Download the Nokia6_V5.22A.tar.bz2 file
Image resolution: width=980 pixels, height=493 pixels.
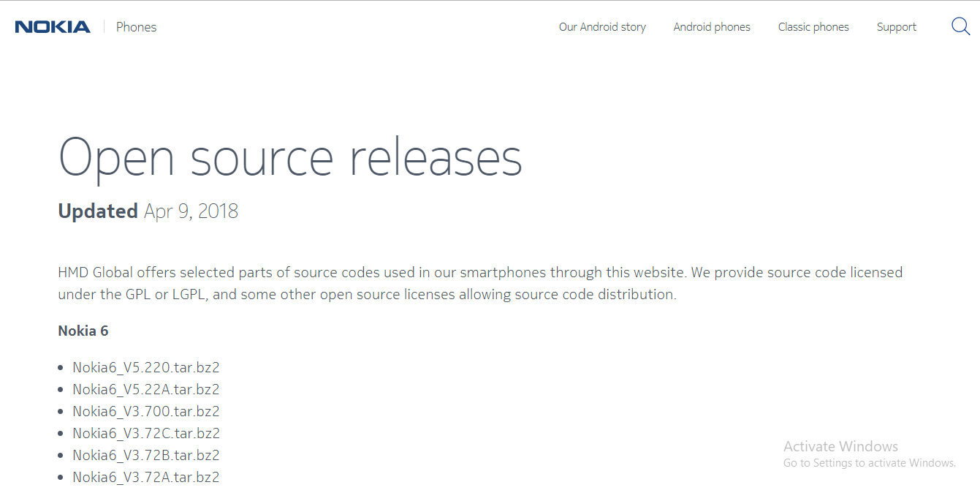click(x=146, y=389)
